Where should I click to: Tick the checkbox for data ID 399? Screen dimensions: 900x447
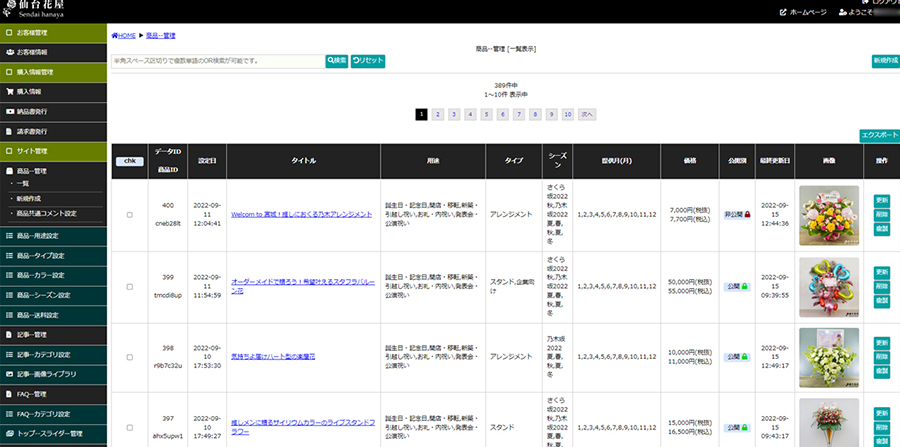(130, 286)
